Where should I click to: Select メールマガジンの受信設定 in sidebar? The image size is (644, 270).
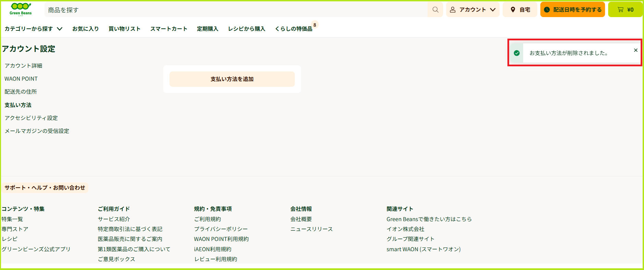click(37, 131)
